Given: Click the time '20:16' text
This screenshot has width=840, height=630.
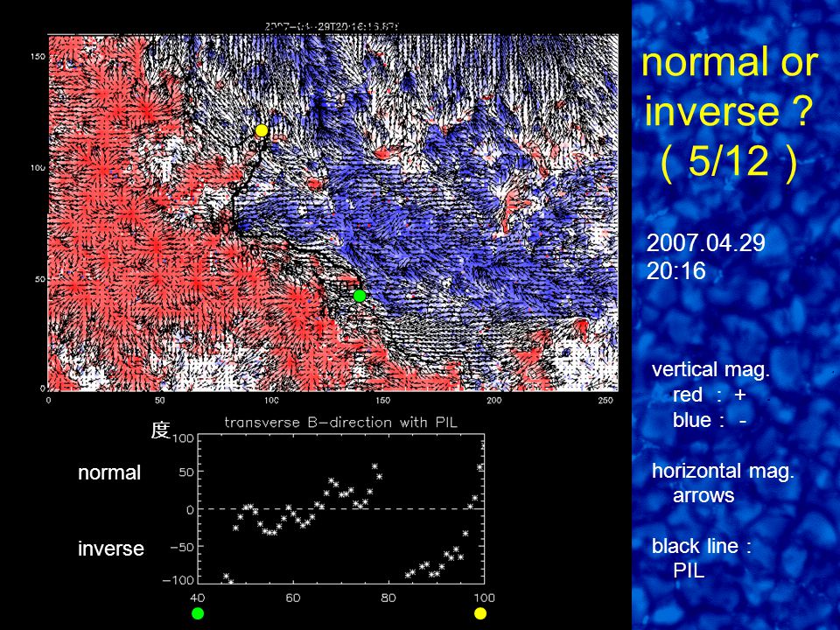Looking at the screenshot, I should [x=676, y=271].
